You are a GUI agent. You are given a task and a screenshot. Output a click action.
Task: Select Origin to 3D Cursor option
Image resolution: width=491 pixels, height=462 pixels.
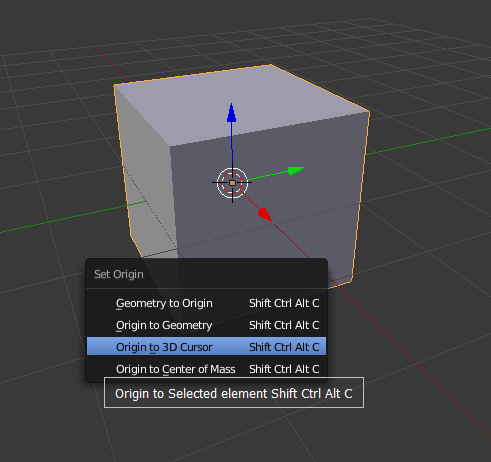tap(206, 347)
